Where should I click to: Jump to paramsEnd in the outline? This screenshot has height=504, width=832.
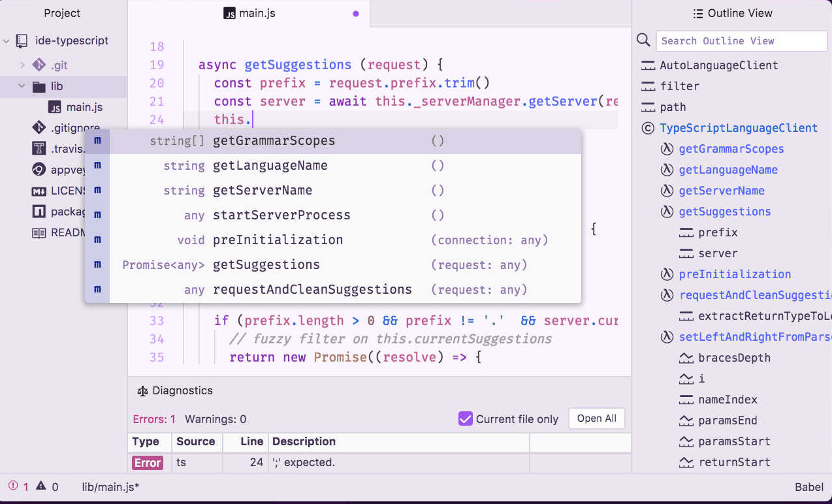[x=728, y=420]
